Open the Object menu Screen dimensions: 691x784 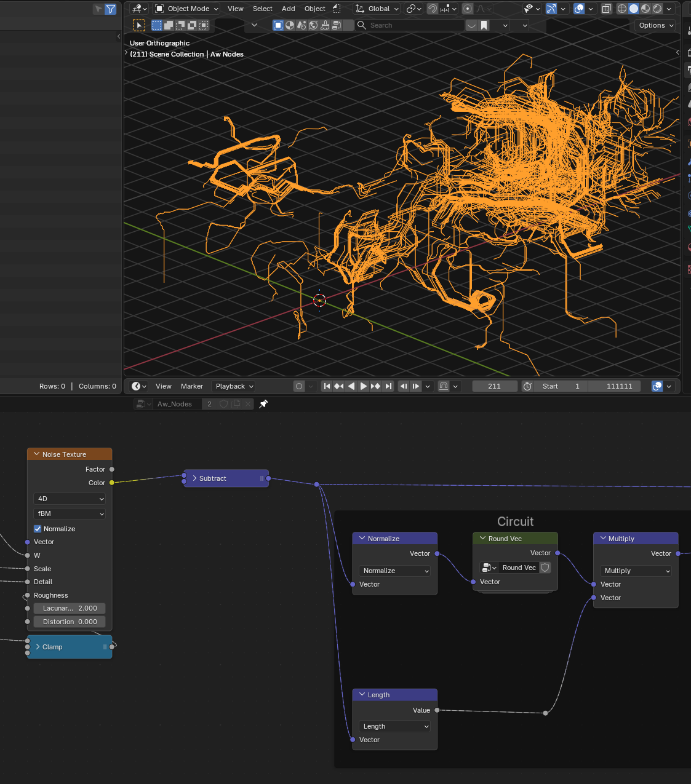[x=314, y=9]
